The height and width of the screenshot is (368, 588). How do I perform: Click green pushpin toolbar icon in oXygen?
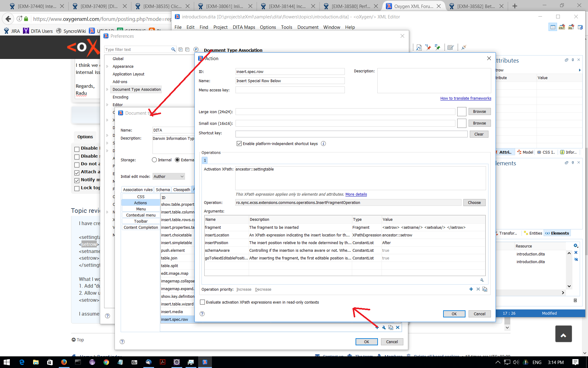click(437, 47)
